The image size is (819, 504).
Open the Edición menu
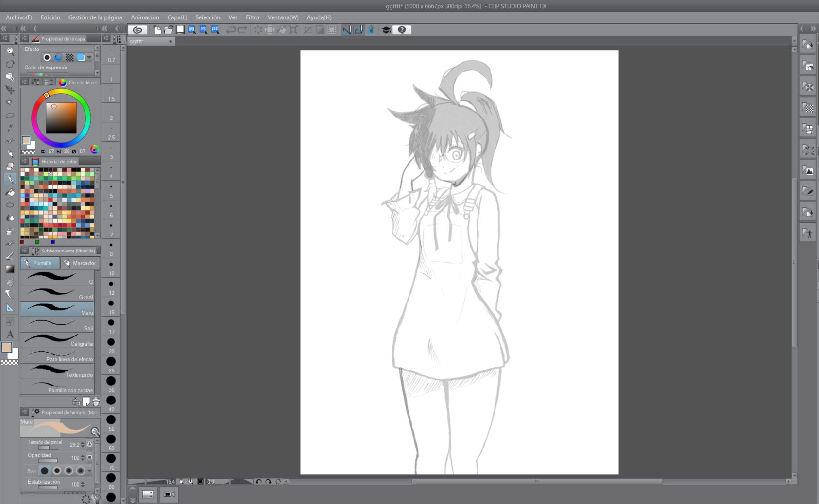click(x=51, y=17)
